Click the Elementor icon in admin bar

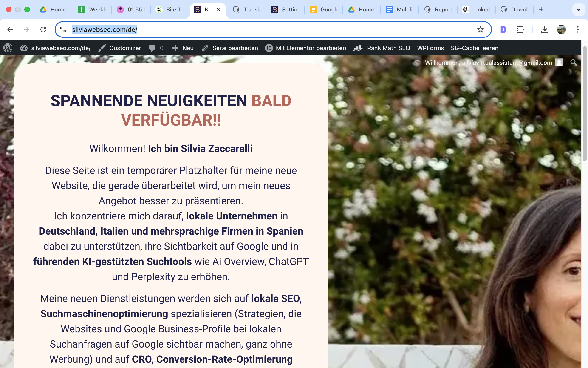point(269,48)
